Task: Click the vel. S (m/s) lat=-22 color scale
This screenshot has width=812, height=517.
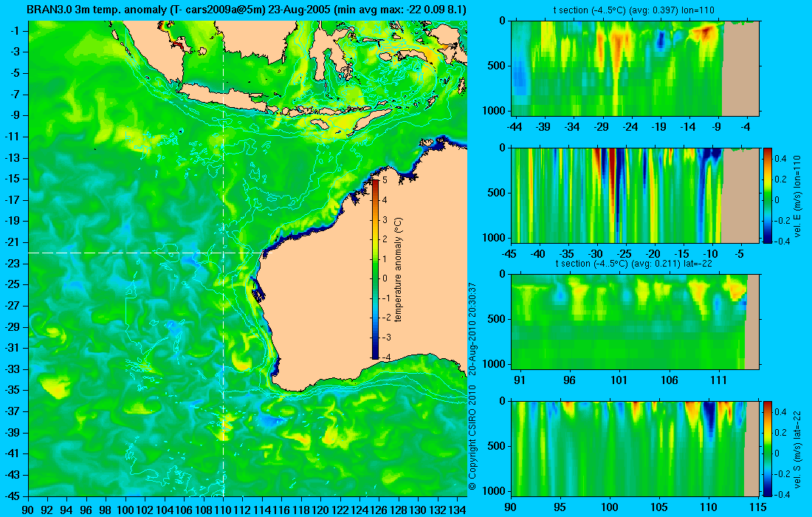Action: coord(767,448)
